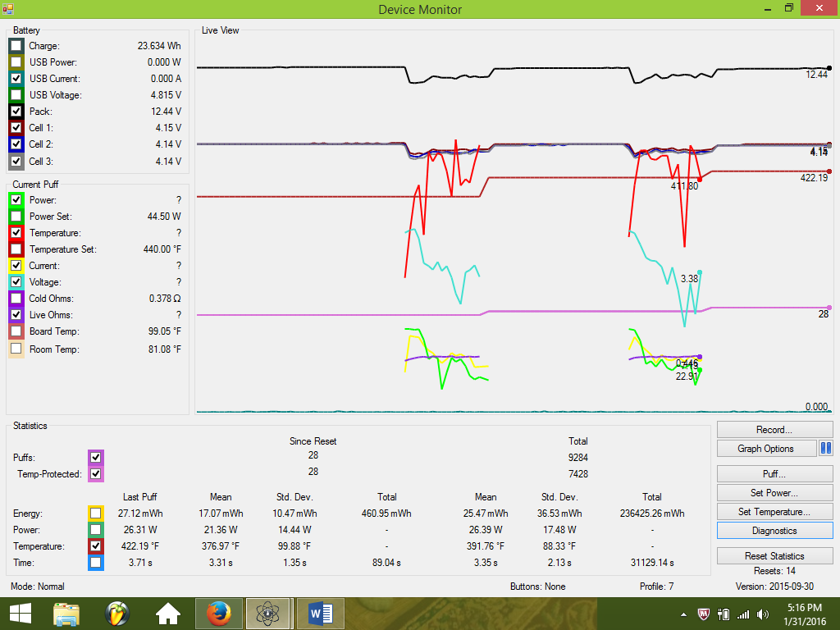Viewport: 840px width, 630px height.
Task: Toggle the yellow Energy statistics box
Action: (96, 514)
